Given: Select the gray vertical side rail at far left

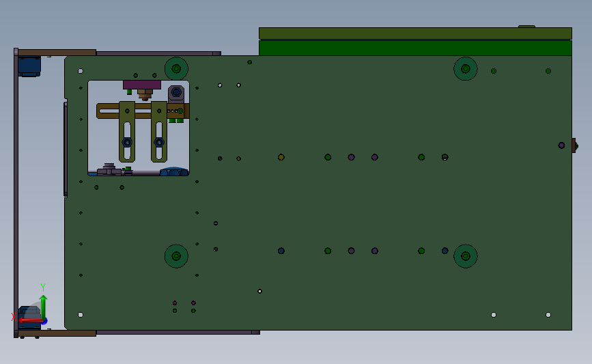Looking at the screenshot, I should (16, 193).
